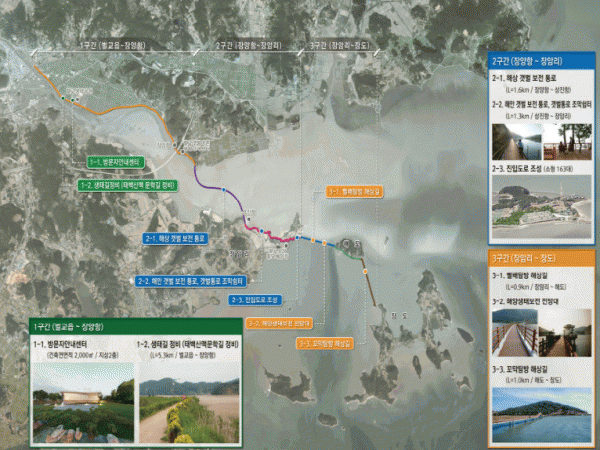View the 3-3 sea trail photo
The image size is (600, 450).
(x=540, y=410)
